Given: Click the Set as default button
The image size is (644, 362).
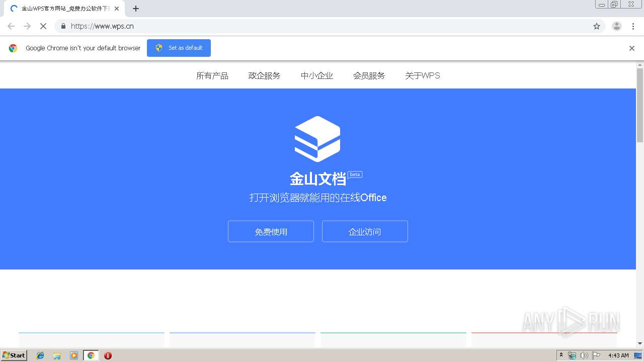Looking at the screenshot, I should coord(179,48).
